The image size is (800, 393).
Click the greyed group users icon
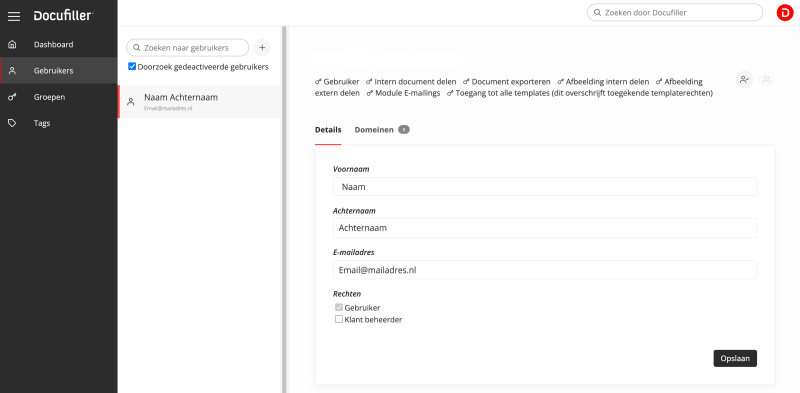(x=766, y=80)
